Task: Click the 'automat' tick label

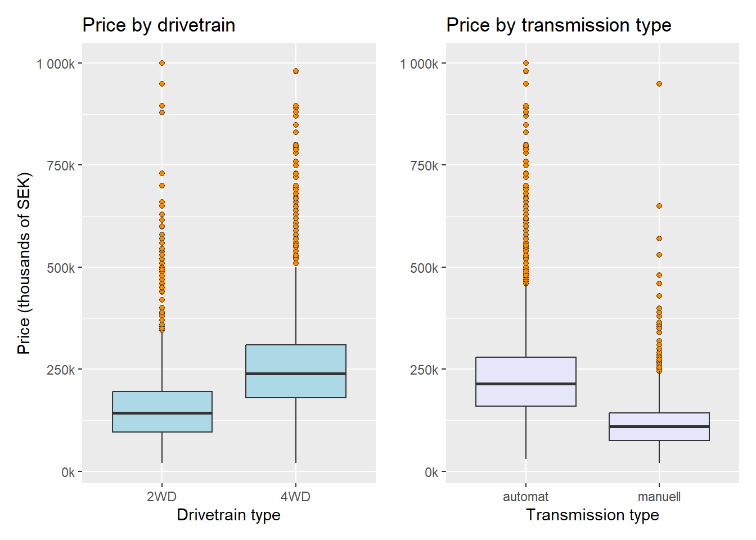Action: pos(525,497)
